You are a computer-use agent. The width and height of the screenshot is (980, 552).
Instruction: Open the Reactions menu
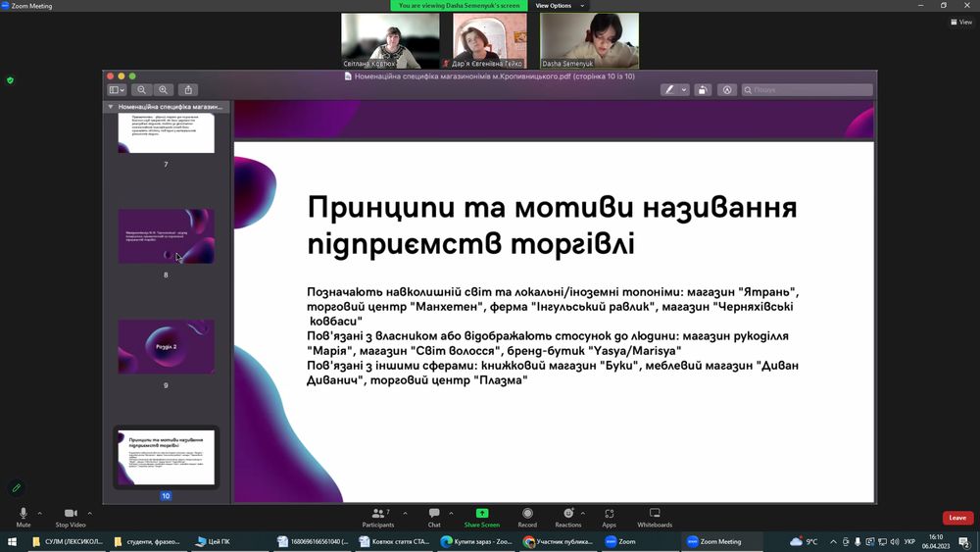(567, 517)
